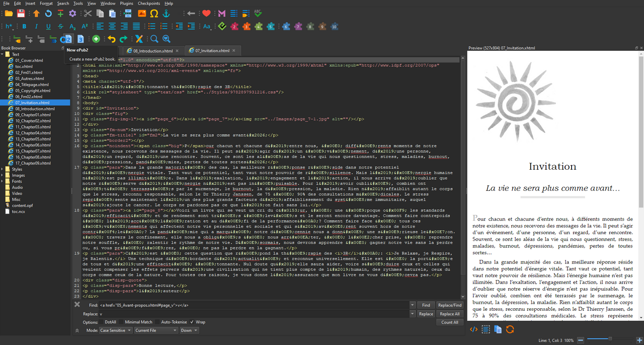Open the Aa change case dropdown
644x345 pixels.
(x=207, y=26)
